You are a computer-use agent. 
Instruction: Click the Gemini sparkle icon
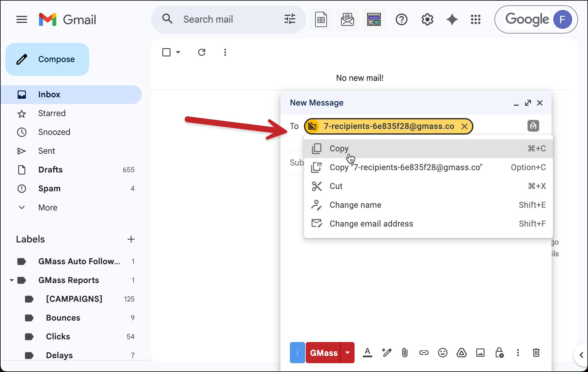(452, 20)
